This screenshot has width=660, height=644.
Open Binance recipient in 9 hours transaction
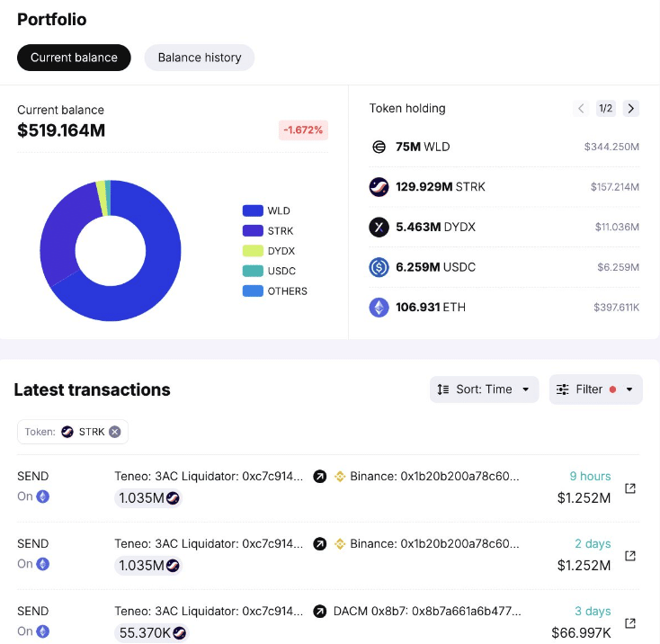(x=434, y=476)
